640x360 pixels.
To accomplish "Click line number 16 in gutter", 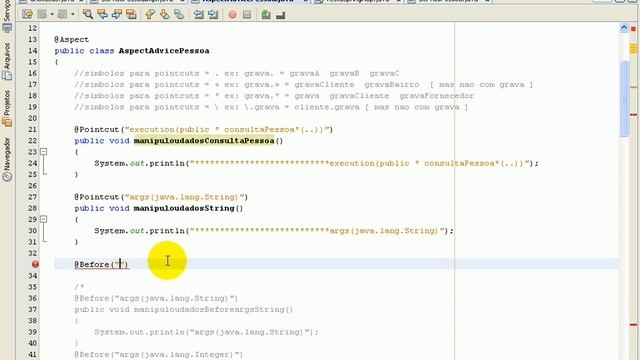I will pyautogui.click(x=32, y=73).
